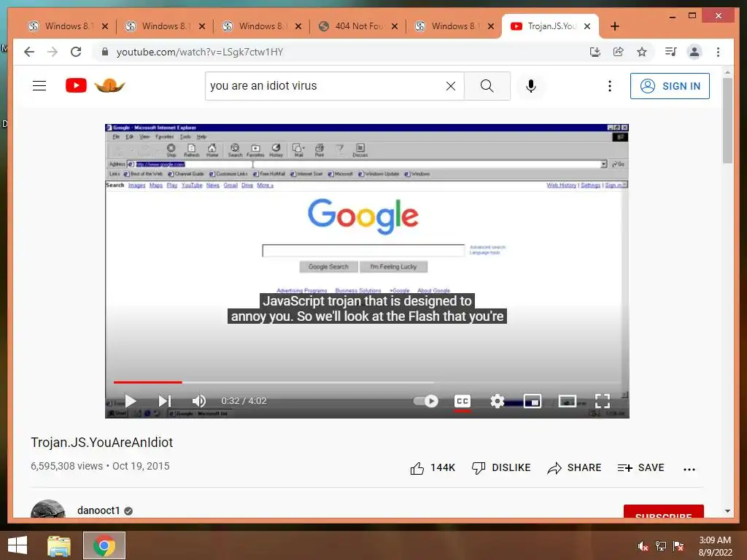Screen dimensions: 747x560
Task: Open the danooct1 channel name
Action: [x=98, y=510]
